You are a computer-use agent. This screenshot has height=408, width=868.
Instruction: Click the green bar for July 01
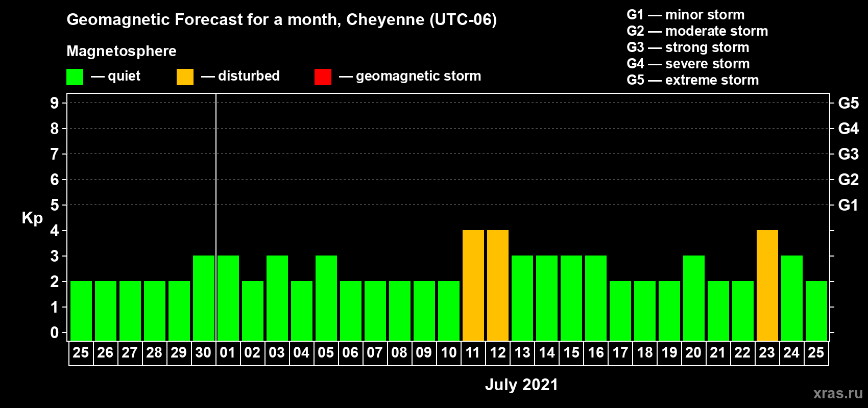[228, 298]
